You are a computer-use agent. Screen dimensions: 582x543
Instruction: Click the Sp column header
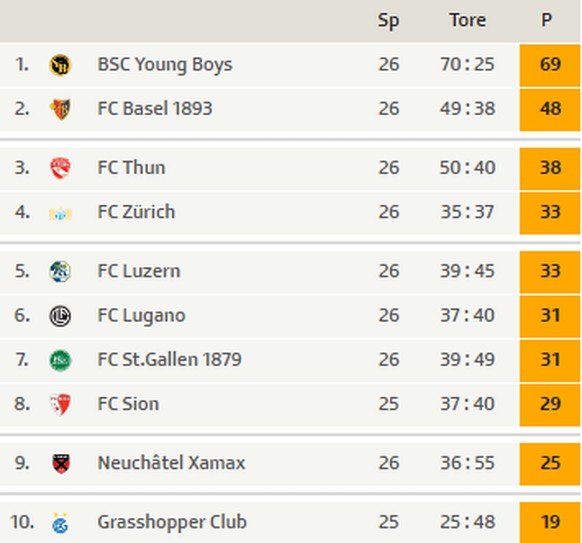pos(388,21)
